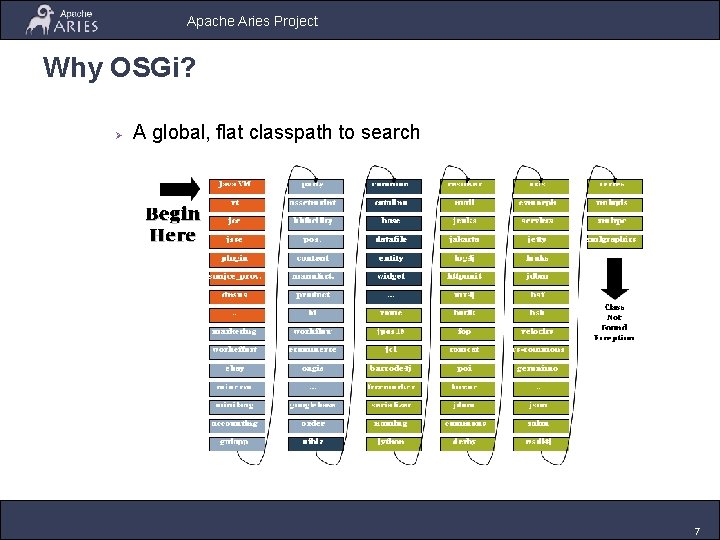Click the dark blue 'entity' box

coord(394,260)
